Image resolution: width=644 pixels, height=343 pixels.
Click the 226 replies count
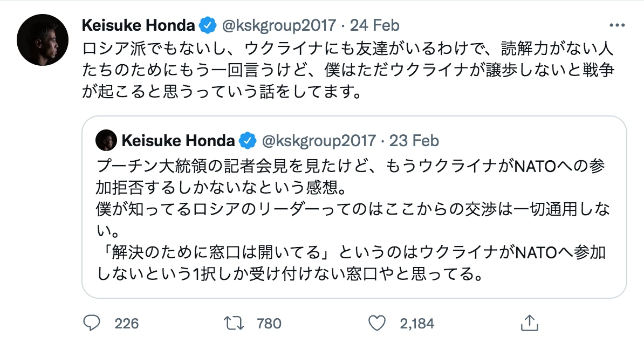click(127, 324)
